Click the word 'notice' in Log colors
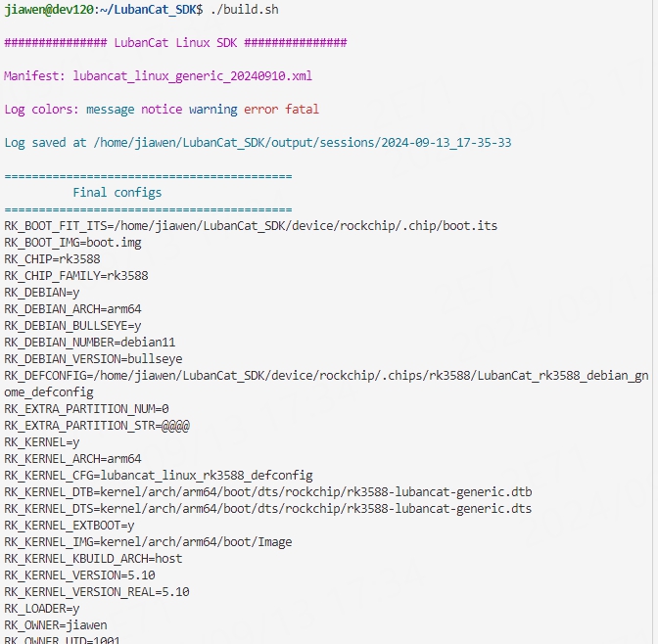The image size is (658, 644). pyautogui.click(x=162, y=109)
